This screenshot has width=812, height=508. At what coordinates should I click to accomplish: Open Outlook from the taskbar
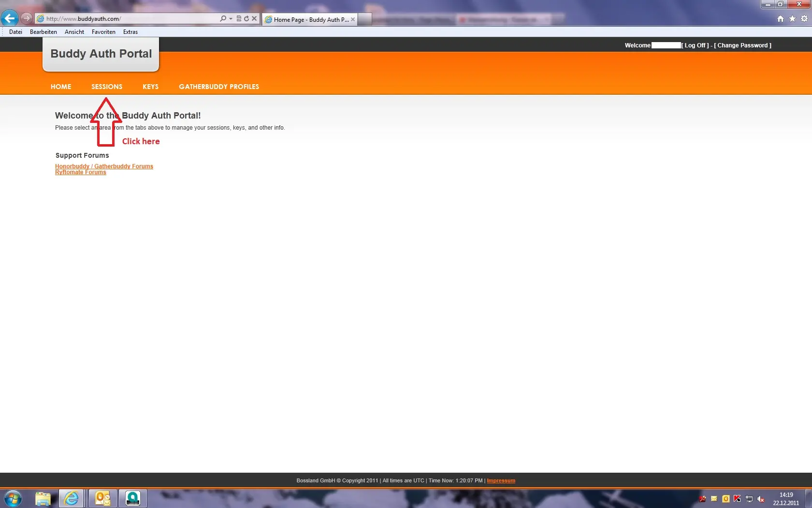(x=102, y=498)
